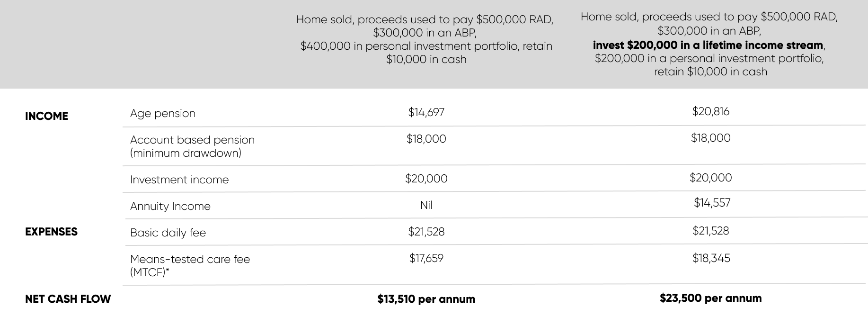The width and height of the screenshot is (868, 316).
Task: Click the $200,000 personal investment portfolio header text
Action: (709, 58)
